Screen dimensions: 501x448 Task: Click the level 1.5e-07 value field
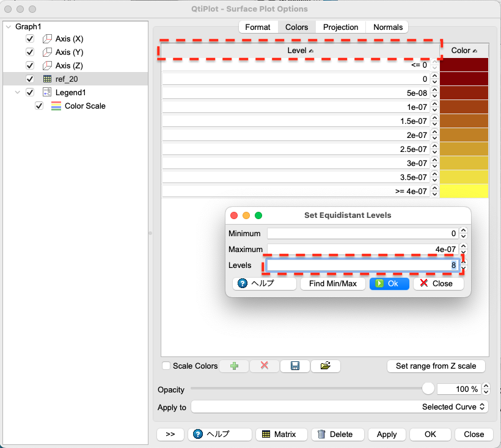296,121
